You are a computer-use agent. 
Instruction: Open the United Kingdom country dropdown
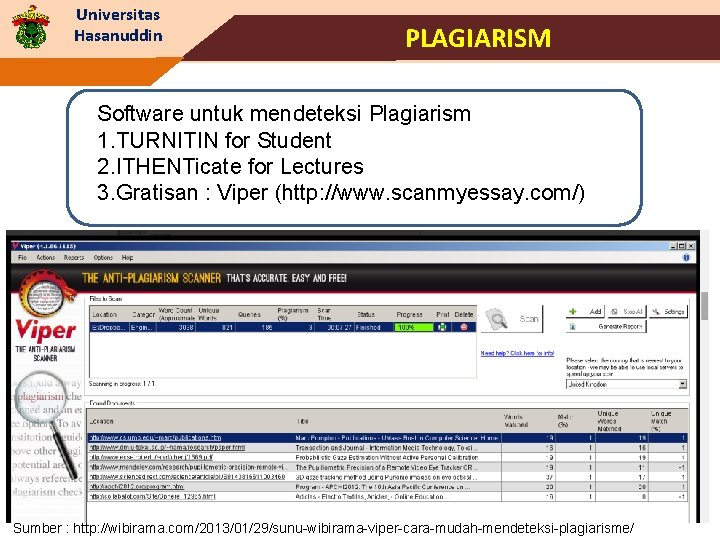click(626, 384)
